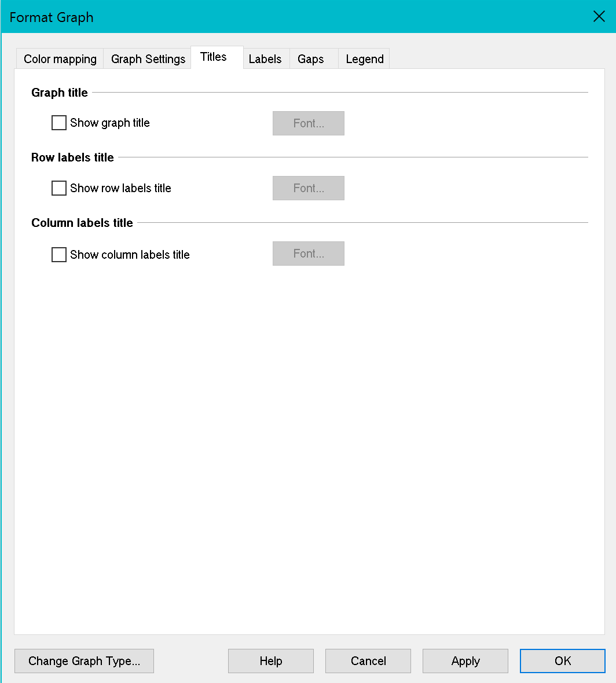This screenshot has height=683, width=616.
Task: Check the Show row labels title box
Action: [58, 188]
